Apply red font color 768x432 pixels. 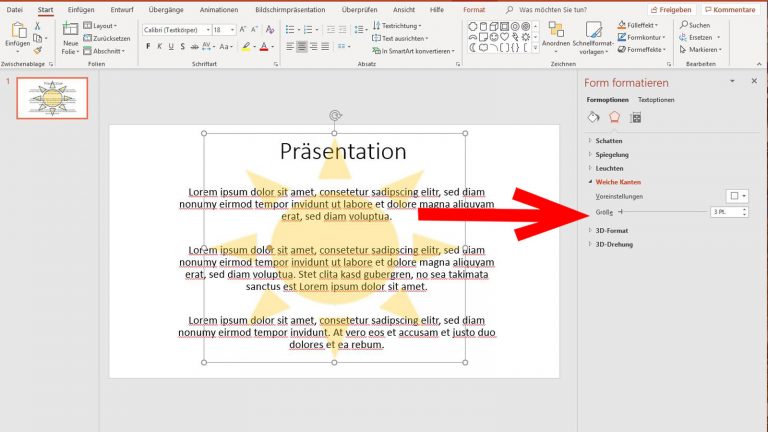coord(264,47)
